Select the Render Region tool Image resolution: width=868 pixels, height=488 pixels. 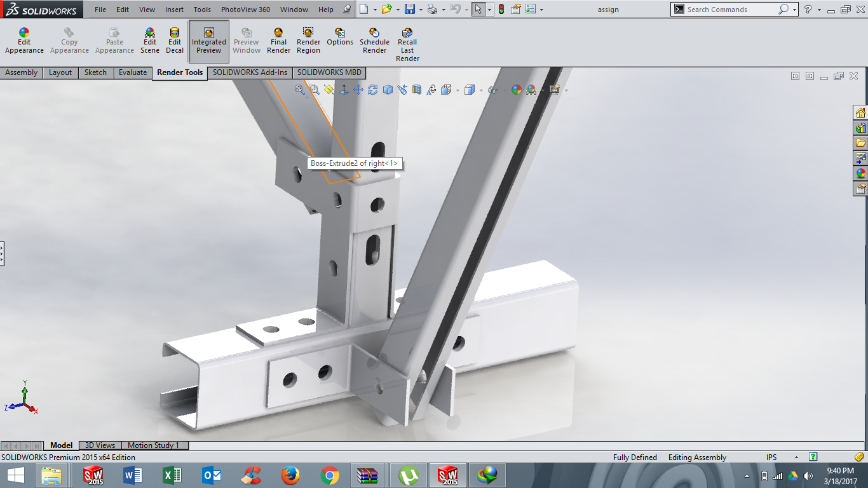pos(308,41)
